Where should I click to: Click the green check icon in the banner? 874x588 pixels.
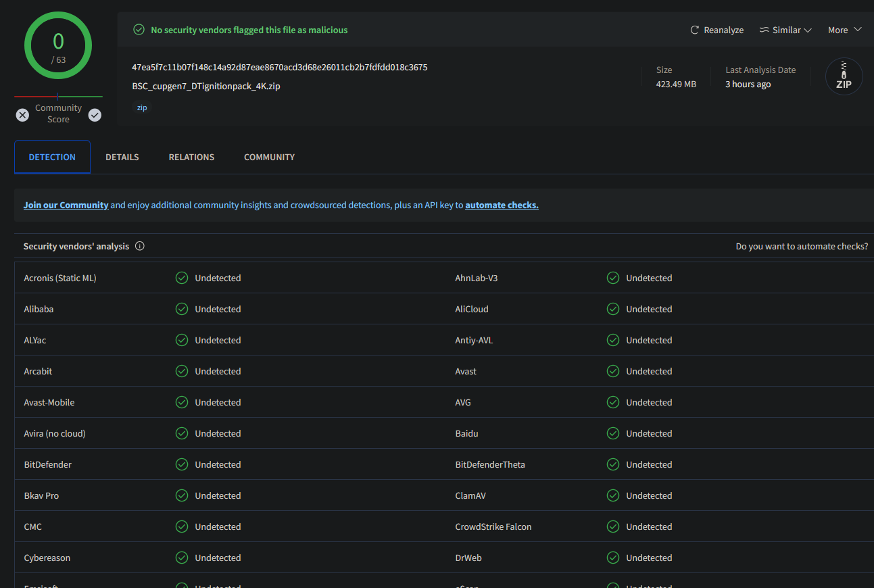pos(139,30)
